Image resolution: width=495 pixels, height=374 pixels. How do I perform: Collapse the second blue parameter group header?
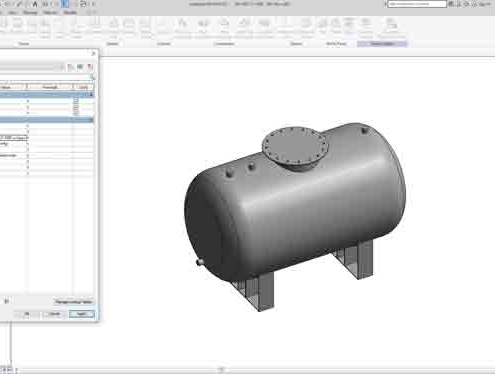[x=46, y=120]
